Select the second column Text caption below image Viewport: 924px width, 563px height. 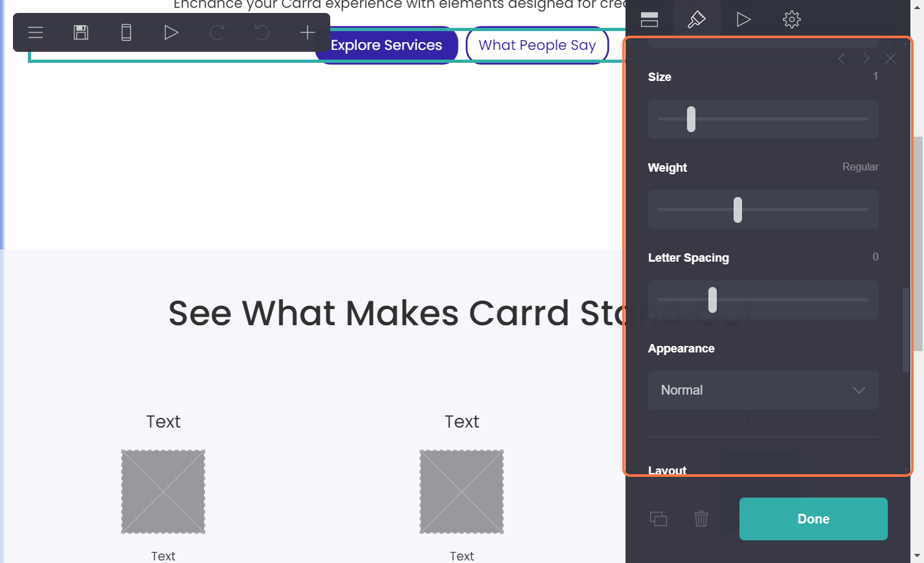pos(462,556)
